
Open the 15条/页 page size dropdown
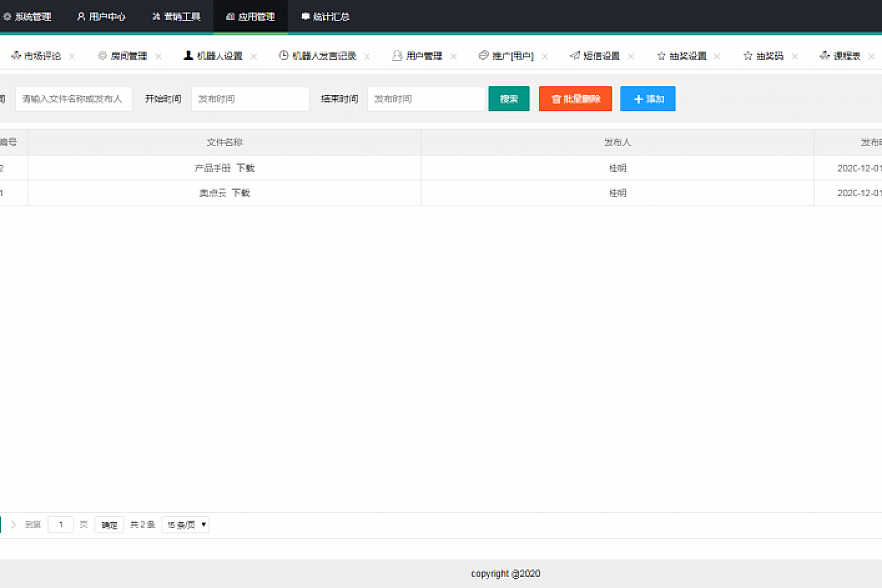(185, 525)
